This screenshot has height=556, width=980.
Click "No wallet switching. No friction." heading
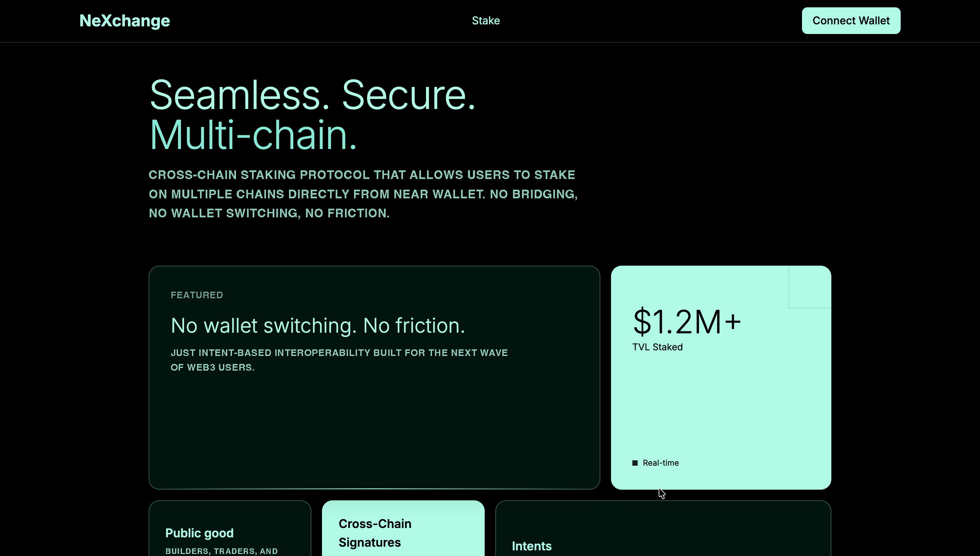pyautogui.click(x=318, y=326)
